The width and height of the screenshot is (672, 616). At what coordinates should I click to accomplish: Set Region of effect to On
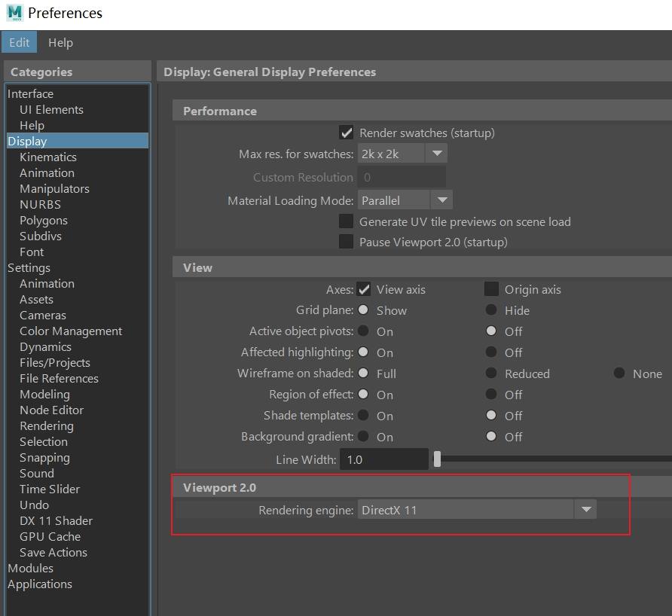pos(363,394)
